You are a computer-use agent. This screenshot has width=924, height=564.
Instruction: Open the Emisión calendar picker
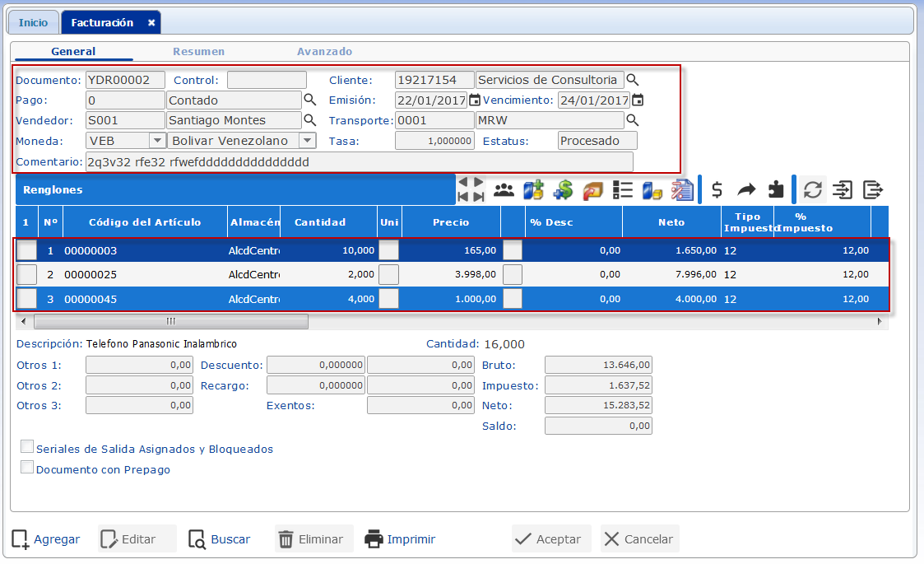coord(475,100)
